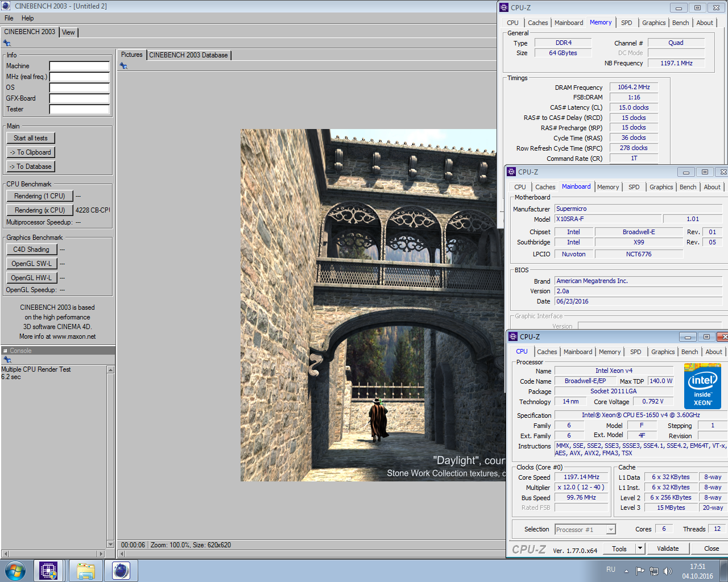The image size is (728, 582).
Task: Click the MHz (real freq.) input field
Action: click(80, 77)
